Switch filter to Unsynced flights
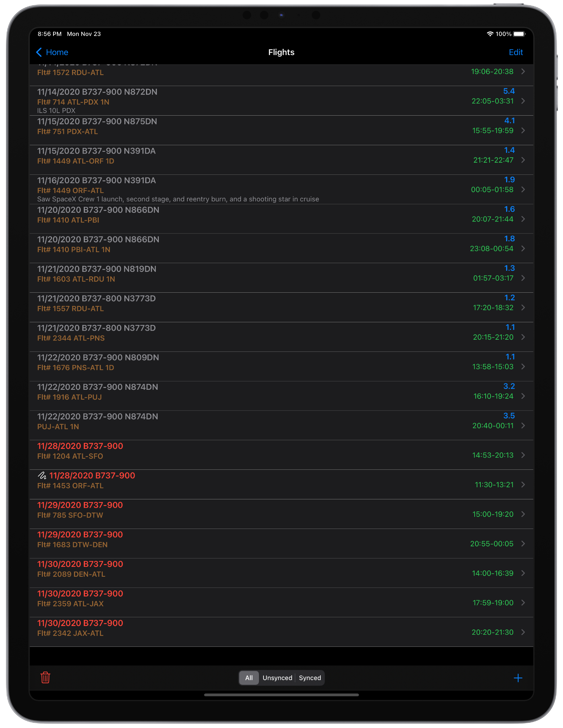The width and height of the screenshot is (563, 728). [278, 678]
